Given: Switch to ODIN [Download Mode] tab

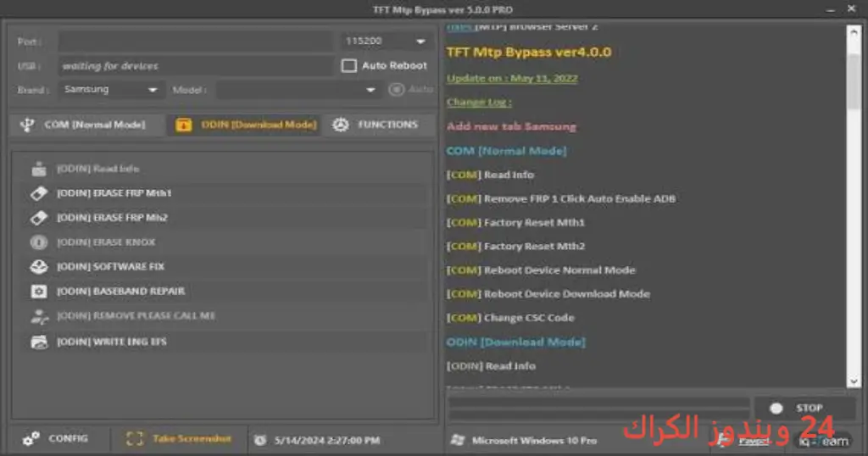Looking at the screenshot, I should click(x=245, y=125).
